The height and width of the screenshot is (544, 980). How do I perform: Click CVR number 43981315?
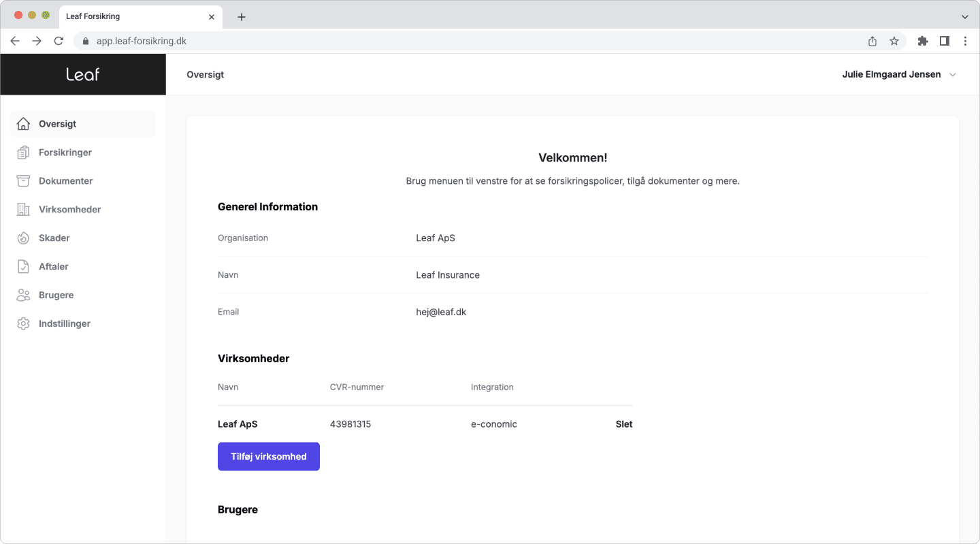[350, 424]
